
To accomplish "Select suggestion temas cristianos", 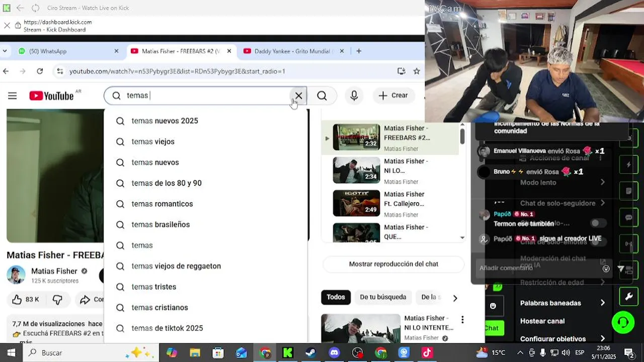I will point(205,308).
